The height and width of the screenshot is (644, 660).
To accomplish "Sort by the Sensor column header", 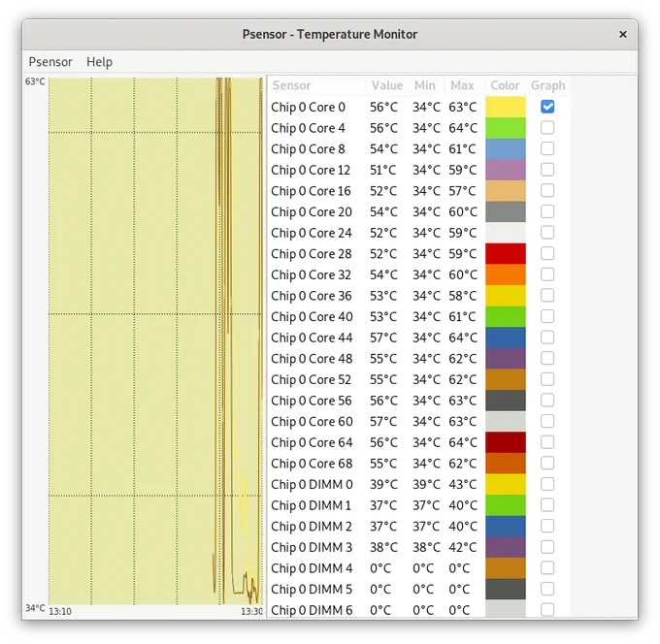I will pos(316,85).
